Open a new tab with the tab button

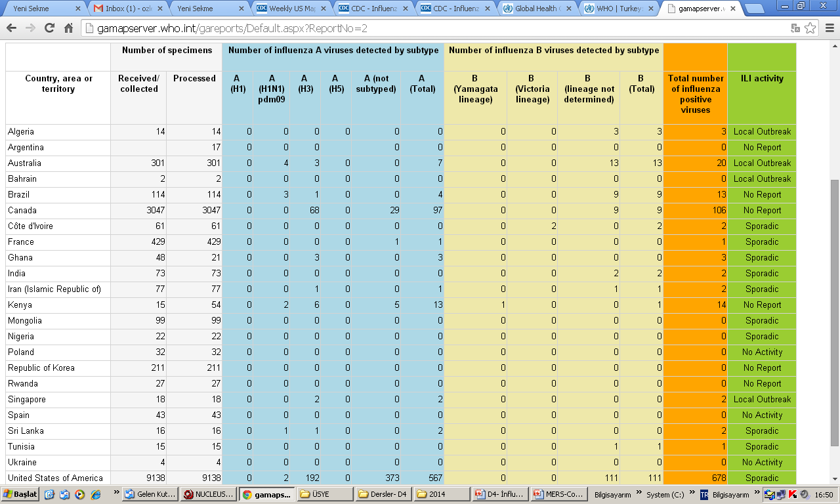(754, 9)
